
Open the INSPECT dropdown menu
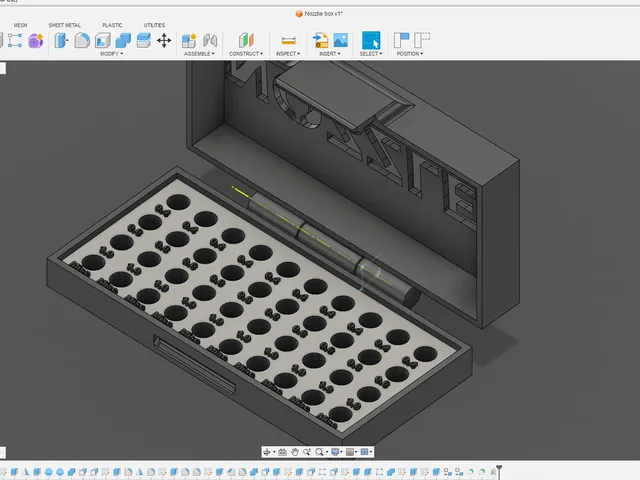[288, 54]
